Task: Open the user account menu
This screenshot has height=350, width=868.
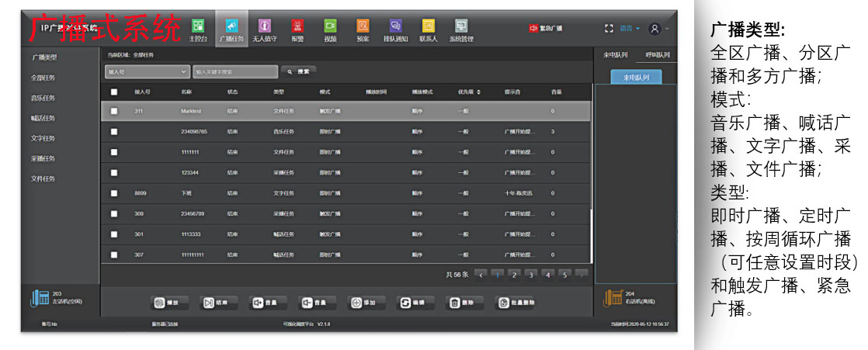Action: [x=656, y=28]
